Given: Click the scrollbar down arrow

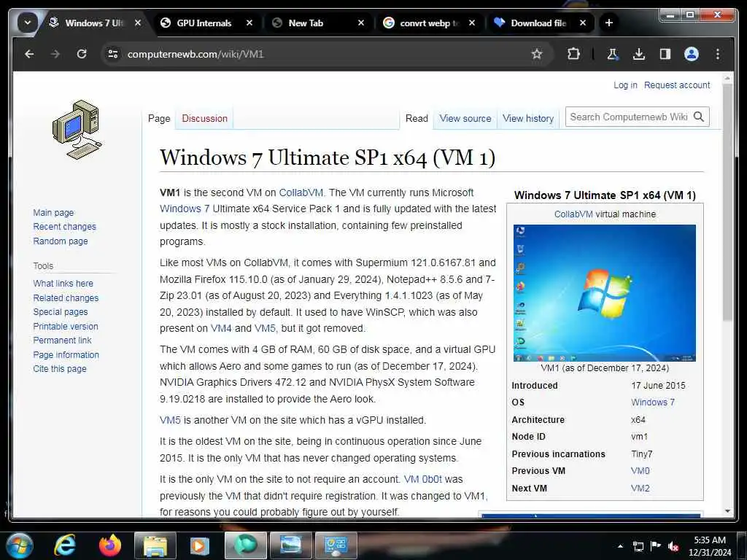Looking at the screenshot, I should click(x=727, y=511).
